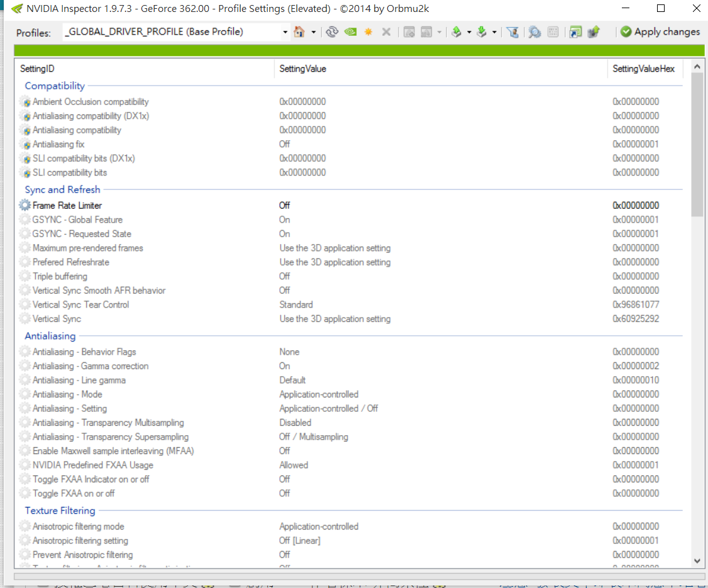Select Antialiasing compatibility (DX1x) setting
The image size is (708, 588).
pos(91,116)
